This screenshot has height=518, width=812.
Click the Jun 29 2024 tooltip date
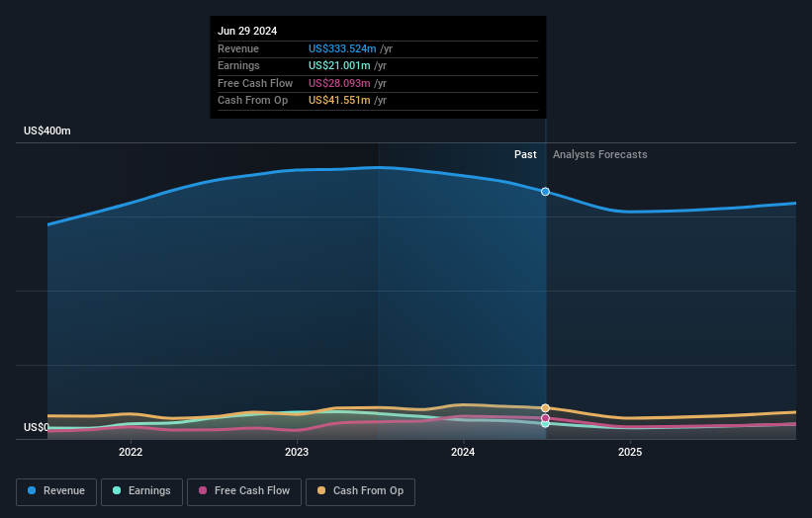pyautogui.click(x=247, y=31)
